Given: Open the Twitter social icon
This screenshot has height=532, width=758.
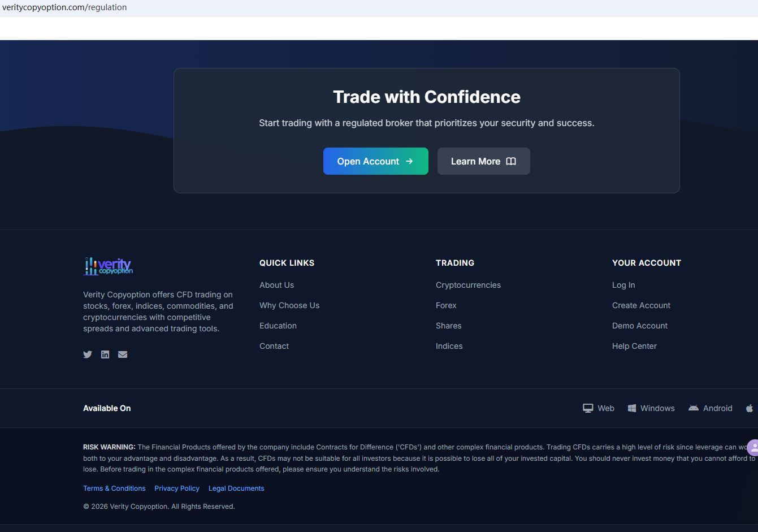Looking at the screenshot, I should pos(88,354).
